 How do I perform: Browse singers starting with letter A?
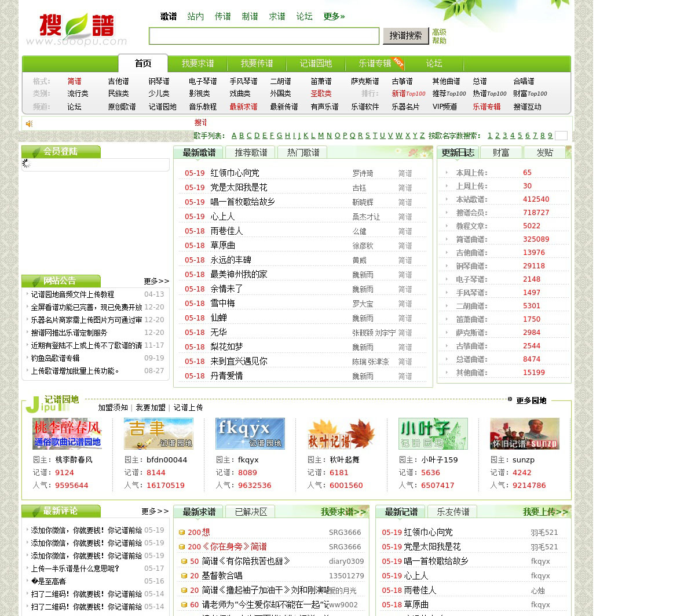click(234, 136)
